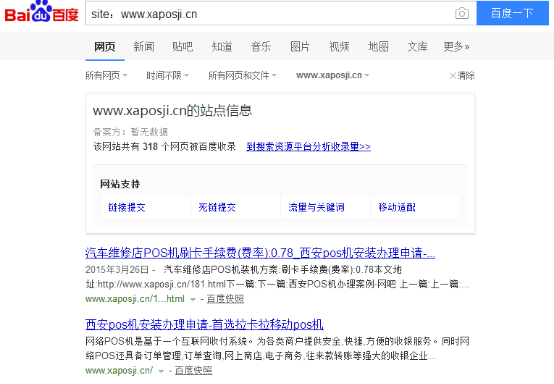Click the camera image search icon
This screenshot has height=384, width=554.
[x=462, y=14]
